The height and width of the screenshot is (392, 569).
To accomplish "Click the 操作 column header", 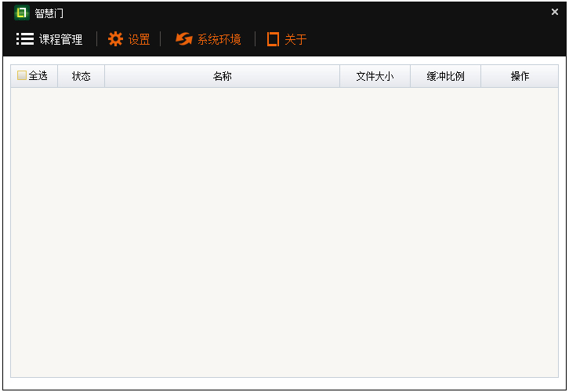I will pyautogui.click(x=520, y=76).
